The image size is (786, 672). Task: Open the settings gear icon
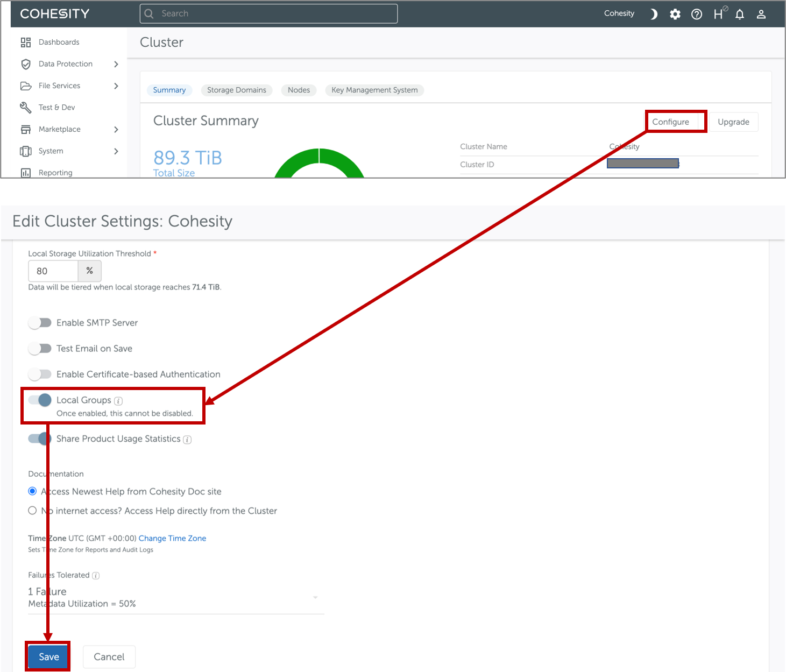675,14
